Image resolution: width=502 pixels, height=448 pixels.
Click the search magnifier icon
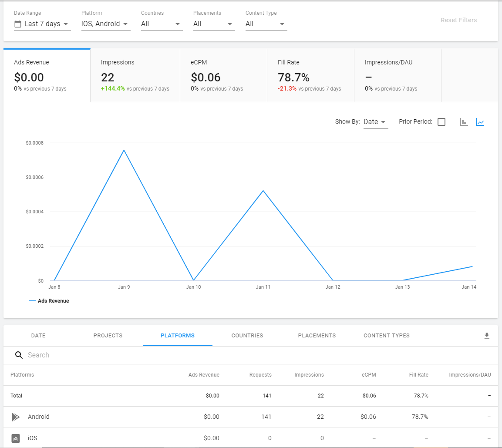[x=19, y=355]
